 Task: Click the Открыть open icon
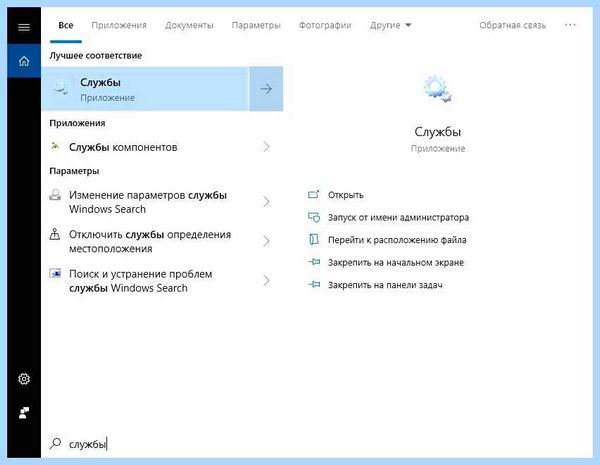tap(313, 194)
